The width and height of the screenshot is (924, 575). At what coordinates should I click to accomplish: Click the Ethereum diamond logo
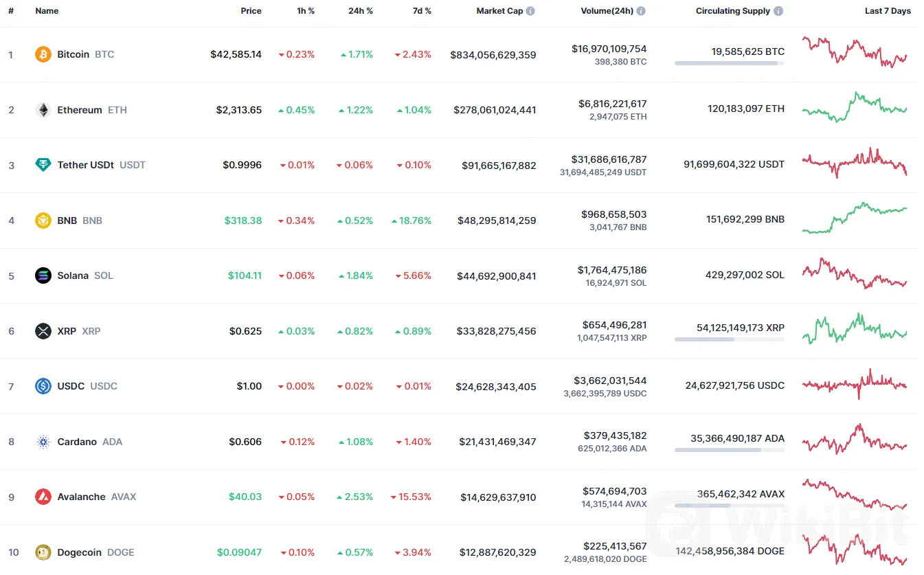[43, 109]
